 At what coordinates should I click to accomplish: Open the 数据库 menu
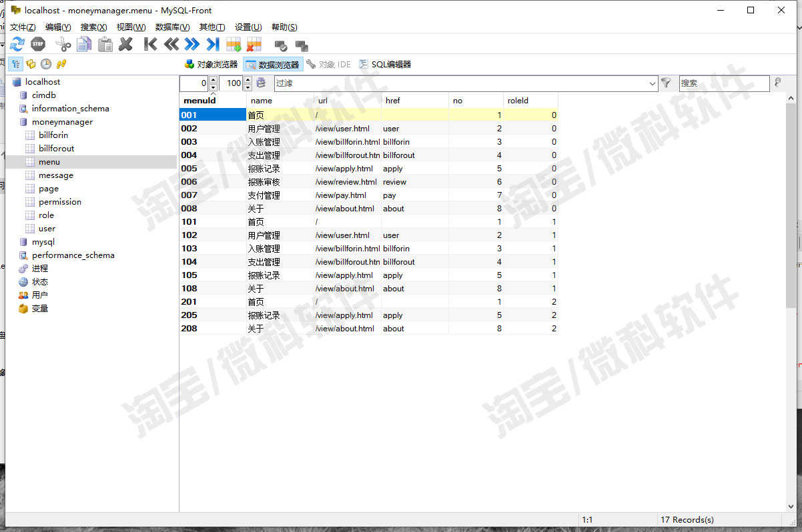172,27
